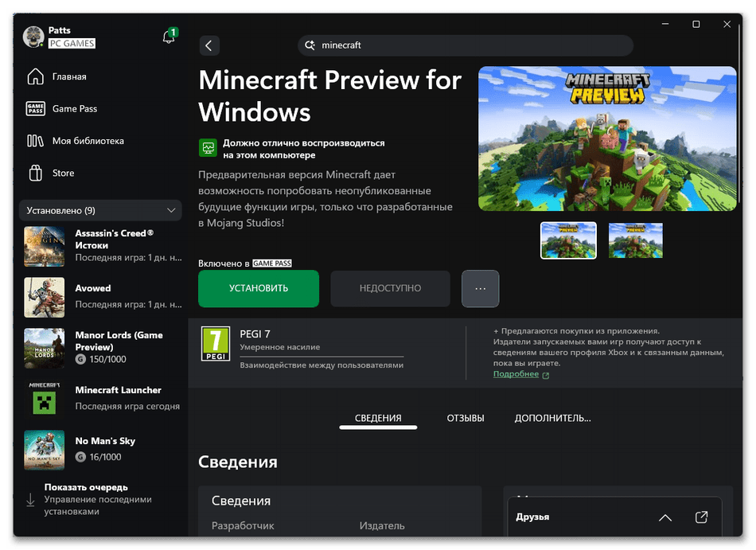Click the Подробнее external link icon
The image size is (756, 550).
[x=546, y=376]
